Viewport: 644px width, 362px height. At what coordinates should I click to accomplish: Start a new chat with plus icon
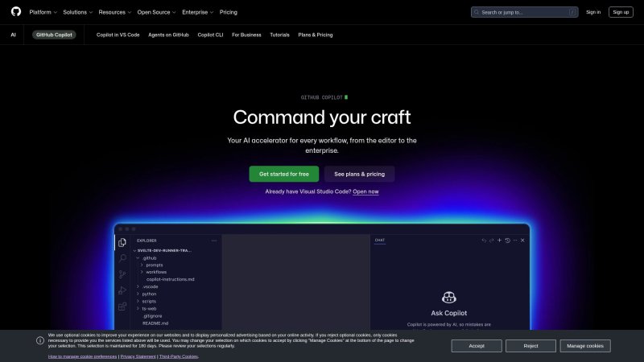pyautogui.click(x=499, y=241)
